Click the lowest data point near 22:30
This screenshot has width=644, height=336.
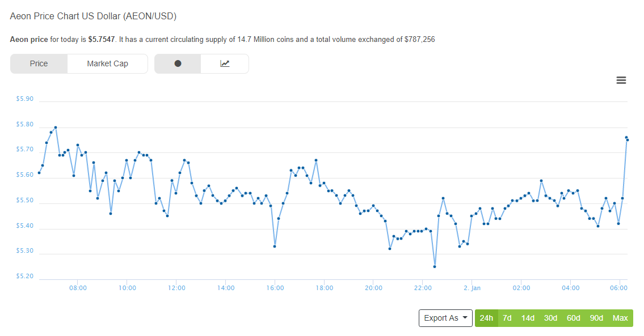coord(435,267)
